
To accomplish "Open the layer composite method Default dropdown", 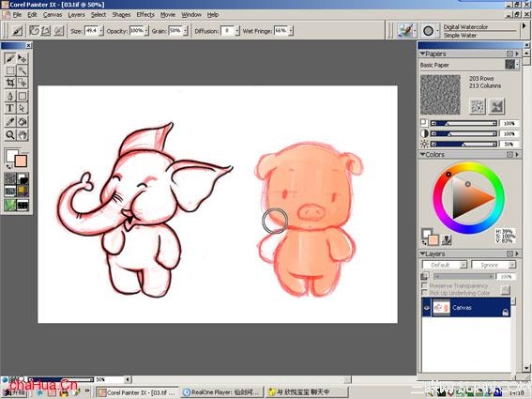I will [445, 265].
